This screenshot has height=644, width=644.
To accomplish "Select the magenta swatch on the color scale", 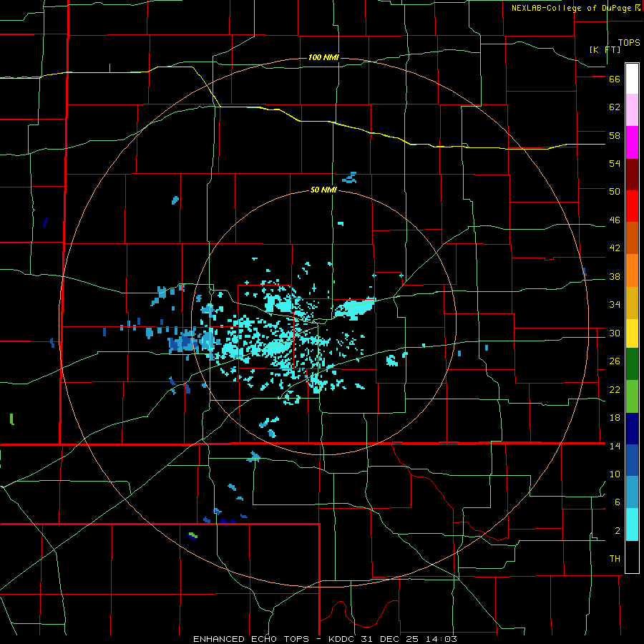I will pos(632,142).
